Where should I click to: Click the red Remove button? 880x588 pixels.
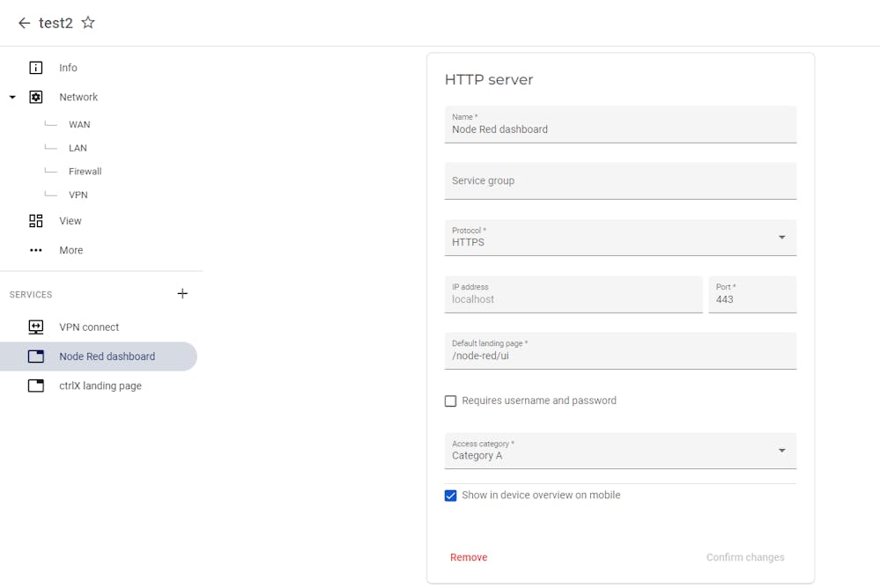click(x=469, y=557)
